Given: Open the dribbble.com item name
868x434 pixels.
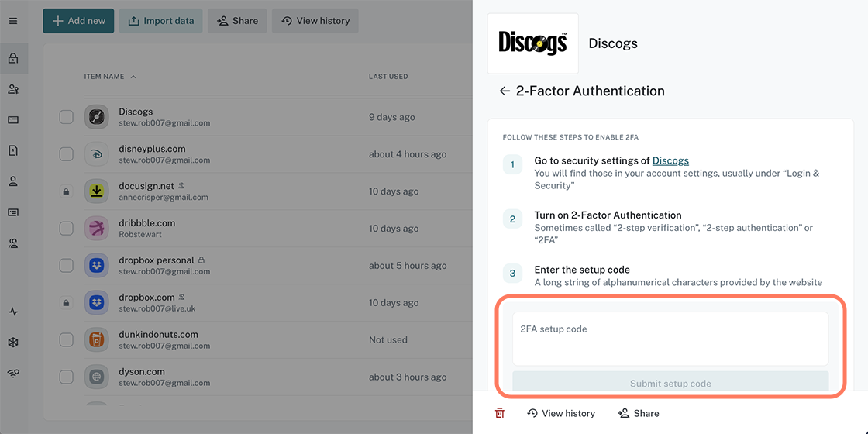Looking at the screenshot, I should [146, 223].
